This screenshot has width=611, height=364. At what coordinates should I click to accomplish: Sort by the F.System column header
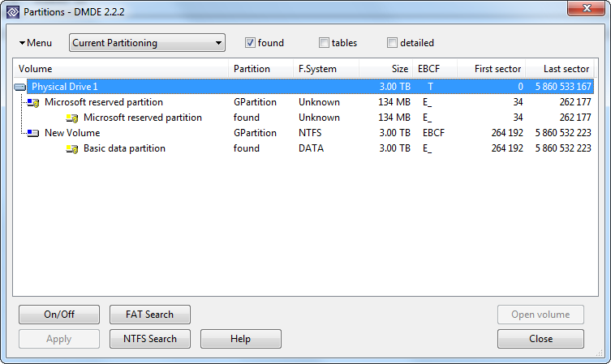click(x=326, y=69)
